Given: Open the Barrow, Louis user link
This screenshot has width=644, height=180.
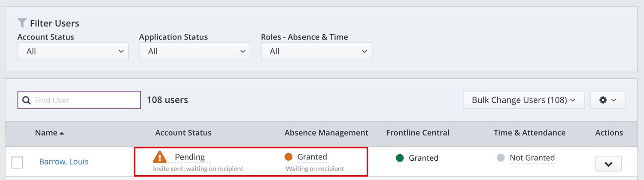Looking at the screenshot, I should click(64, 162).
